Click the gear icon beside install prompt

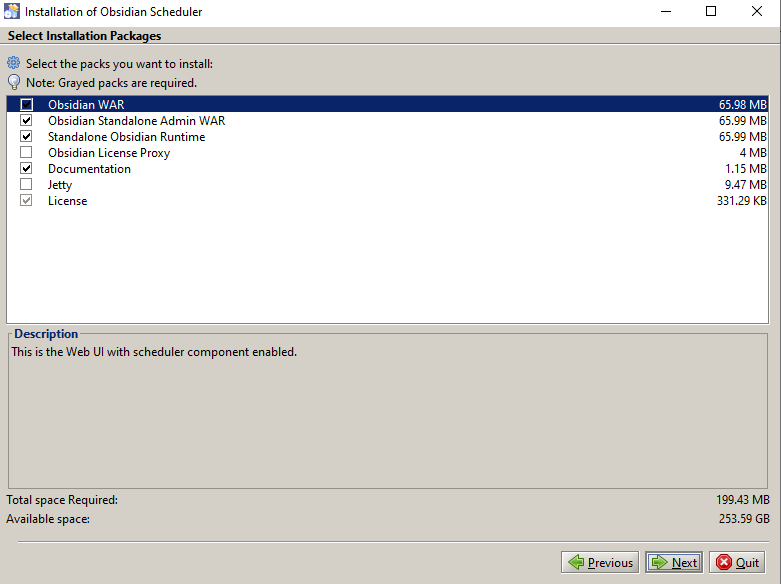[13, 63]
